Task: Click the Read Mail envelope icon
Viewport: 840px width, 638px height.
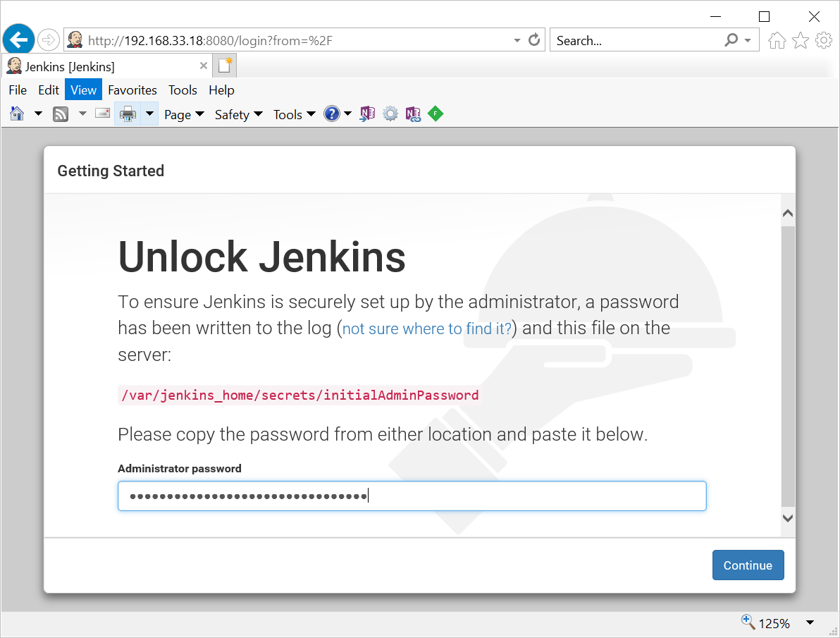Action: [103, 114]
